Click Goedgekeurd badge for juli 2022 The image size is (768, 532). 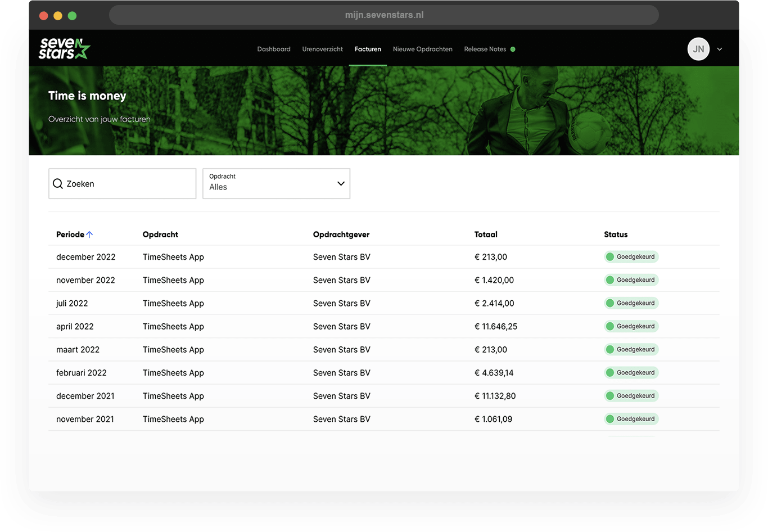coord(631,303)
